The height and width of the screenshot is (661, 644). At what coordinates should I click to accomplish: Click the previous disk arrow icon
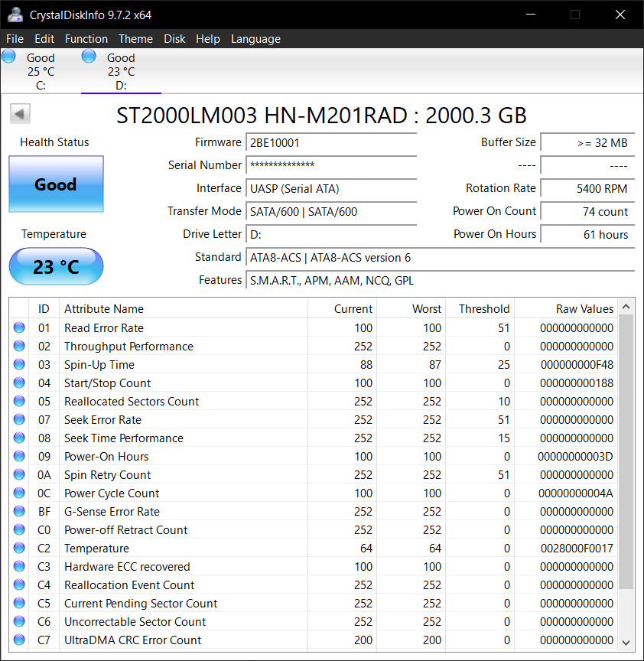coord(20,115)
